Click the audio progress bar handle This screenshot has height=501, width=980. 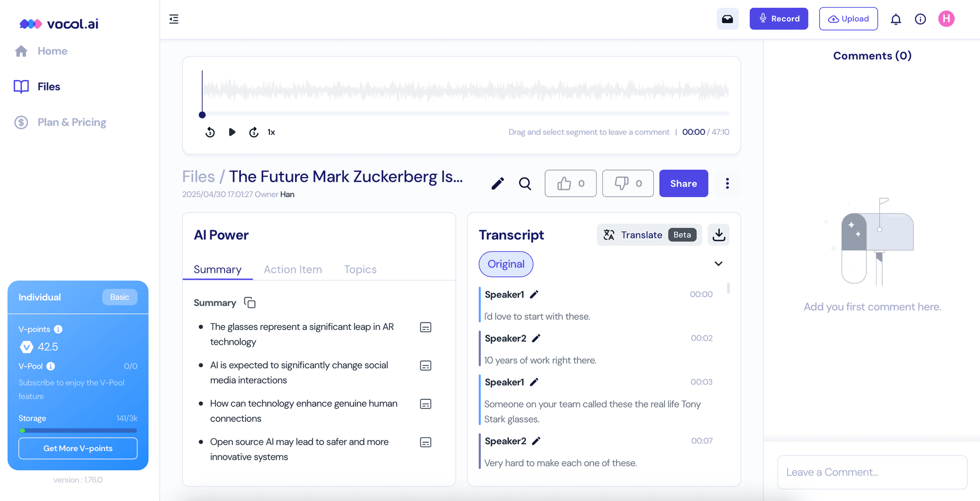(x=202, y=115)
